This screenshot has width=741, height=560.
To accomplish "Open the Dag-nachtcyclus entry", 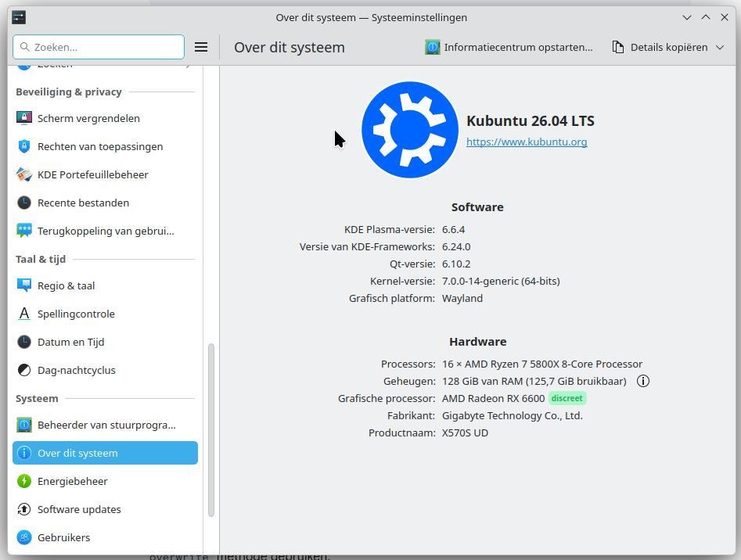I will click(105, 370).
